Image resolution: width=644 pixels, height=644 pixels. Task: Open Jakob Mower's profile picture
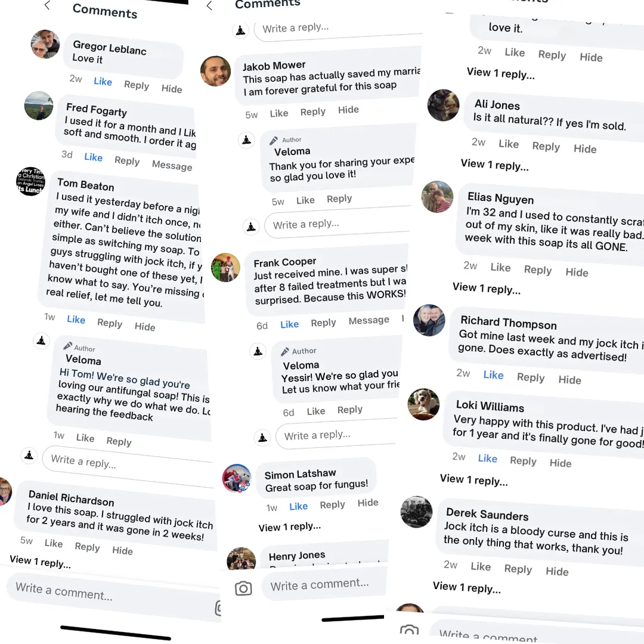pyautogui.click(x=215, y=72)
